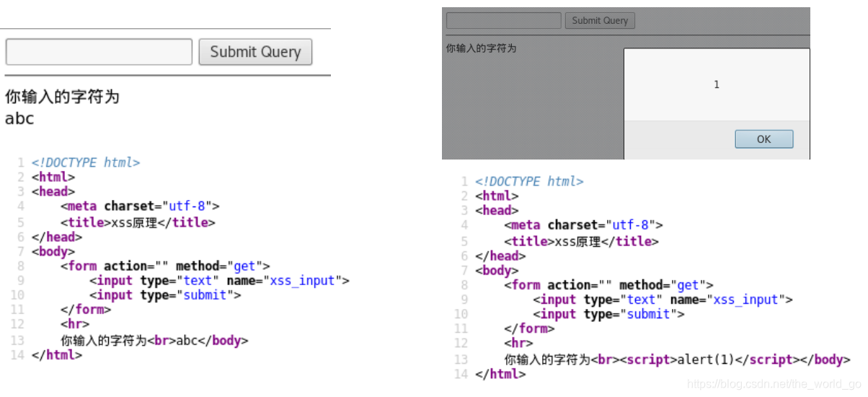
Task: Select the <body> line in right source
Action: pos(497,271)
